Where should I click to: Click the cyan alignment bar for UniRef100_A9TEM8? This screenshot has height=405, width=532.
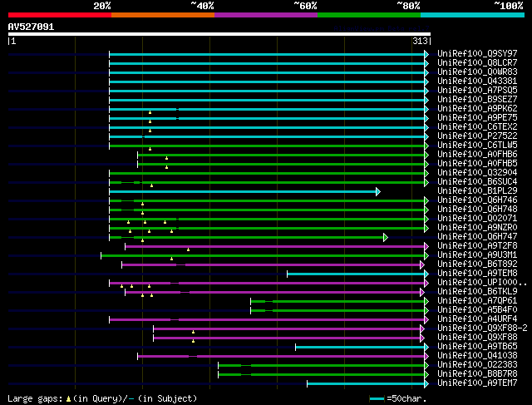(356, 274)
